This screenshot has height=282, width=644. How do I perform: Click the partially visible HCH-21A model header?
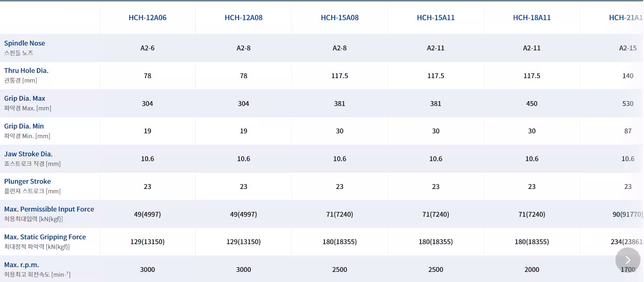pyautogui.click(x=626, y=18)
